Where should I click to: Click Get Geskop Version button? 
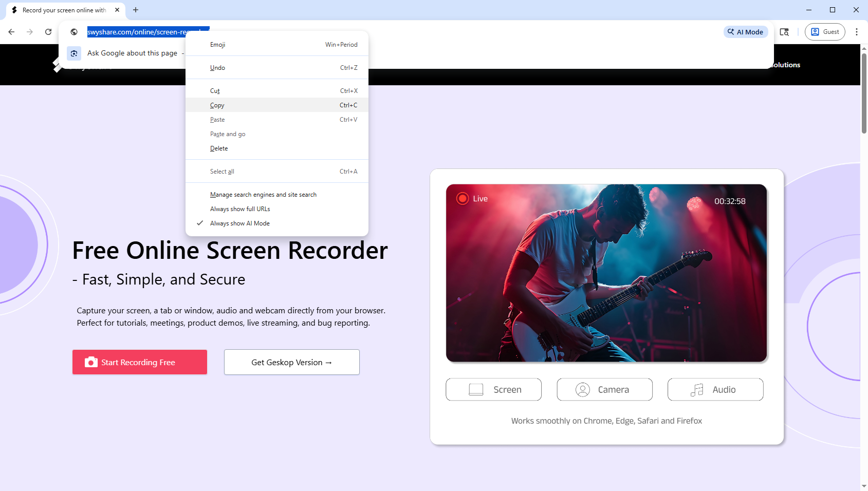[x=291, y=362]
